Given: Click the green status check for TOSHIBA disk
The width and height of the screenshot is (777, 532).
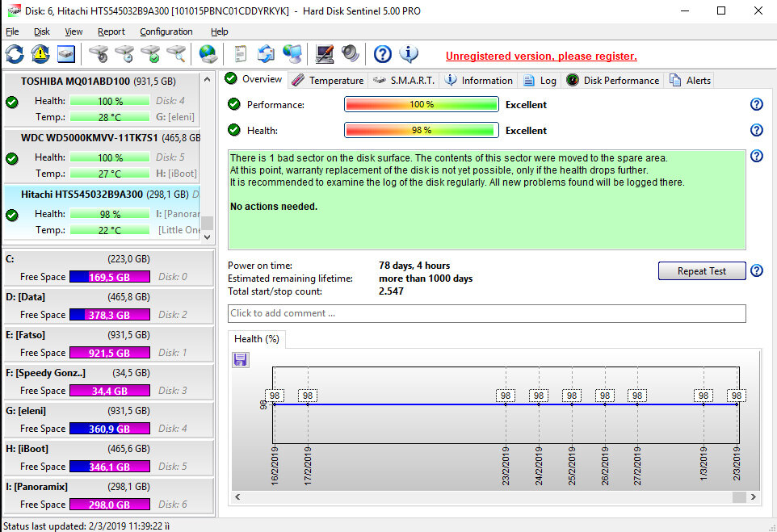Looking at the screenshot, I should click(12, 103).
